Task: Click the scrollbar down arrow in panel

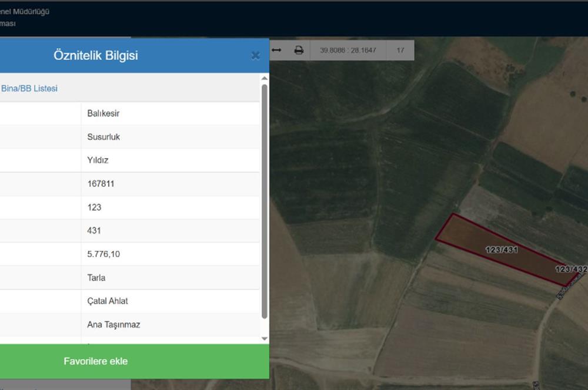Action: (x=264, y=339)
